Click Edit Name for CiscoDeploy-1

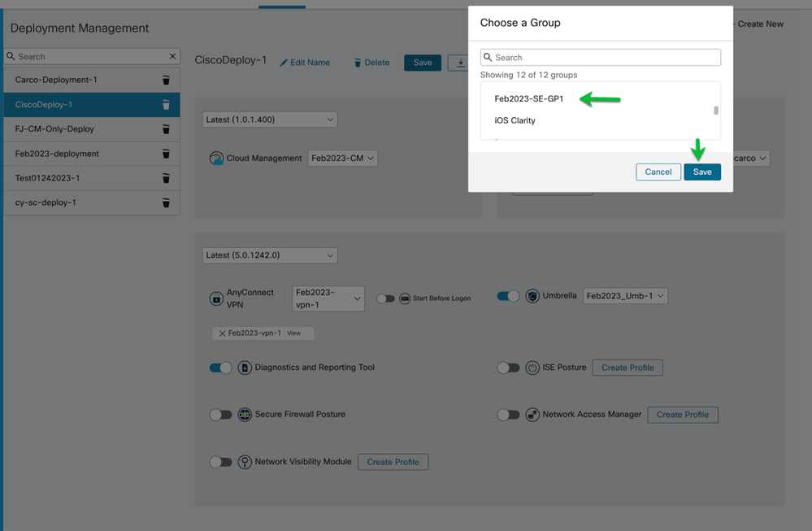305,63
